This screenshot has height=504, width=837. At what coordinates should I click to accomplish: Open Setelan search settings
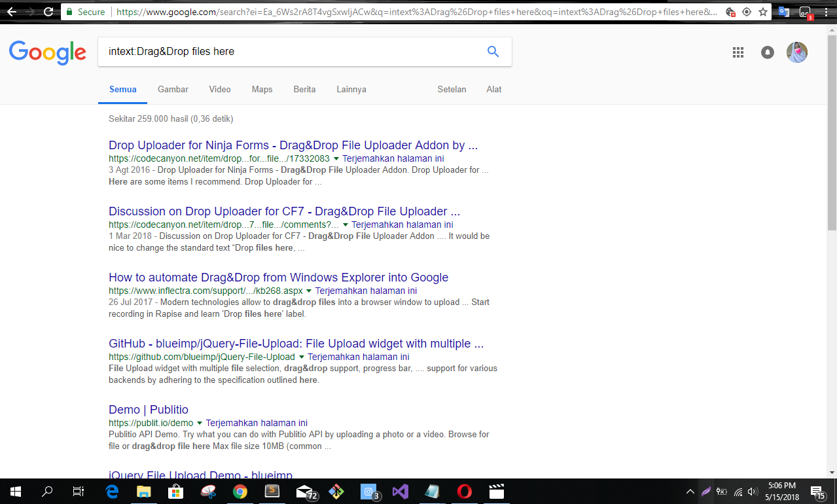pyautogui.click(x=452, y=90)
